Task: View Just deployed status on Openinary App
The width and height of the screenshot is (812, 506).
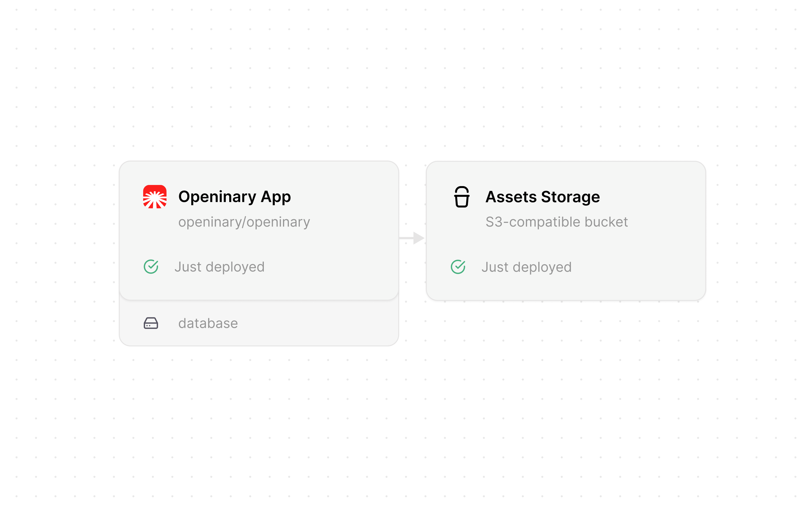Action: [x=219, y=267]
